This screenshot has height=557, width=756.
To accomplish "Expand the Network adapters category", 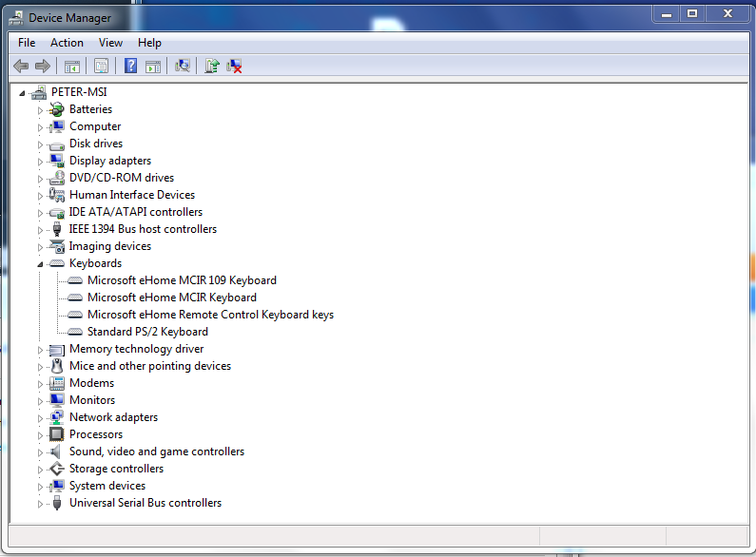I will tap(41, 417).
